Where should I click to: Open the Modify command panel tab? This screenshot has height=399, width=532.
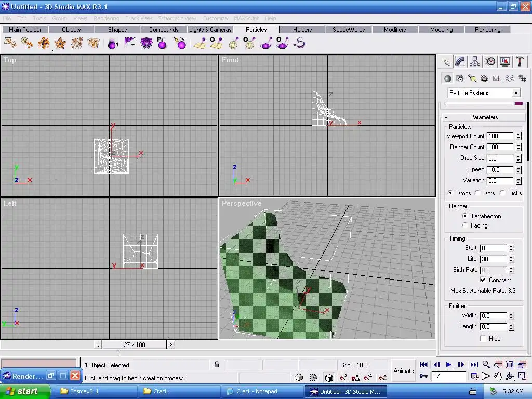[460, 62]
